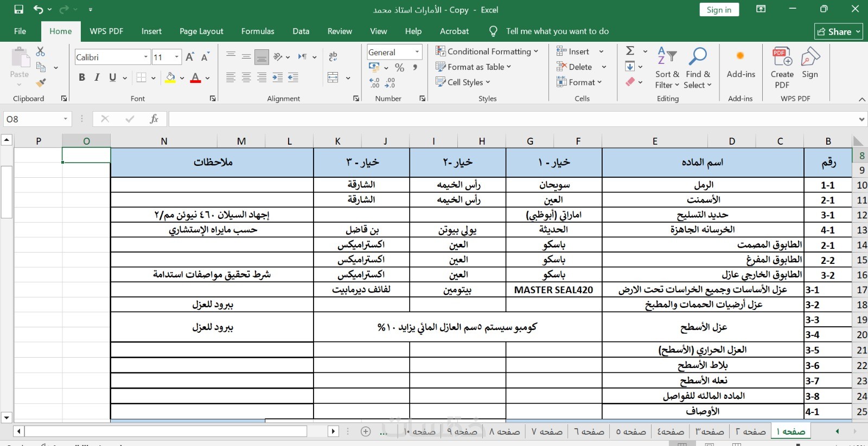Open the Data ribbon tab
The height and width of the screenshot is (446, 868).
(x=301, y=31)
